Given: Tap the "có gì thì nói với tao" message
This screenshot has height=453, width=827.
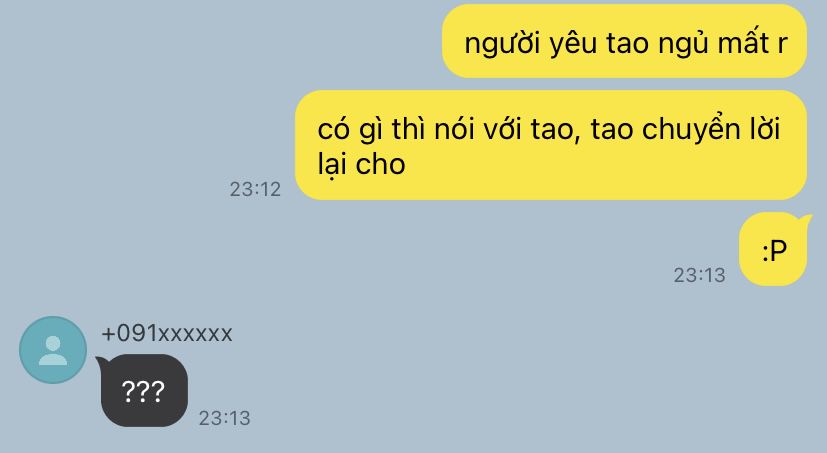Looking at the screenshot, I should click(551, 145).
